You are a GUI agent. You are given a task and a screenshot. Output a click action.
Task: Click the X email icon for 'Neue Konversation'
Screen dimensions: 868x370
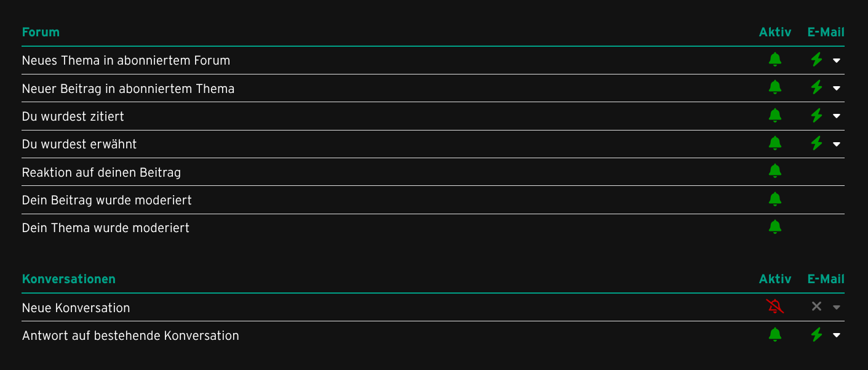[x=816, y=307]
